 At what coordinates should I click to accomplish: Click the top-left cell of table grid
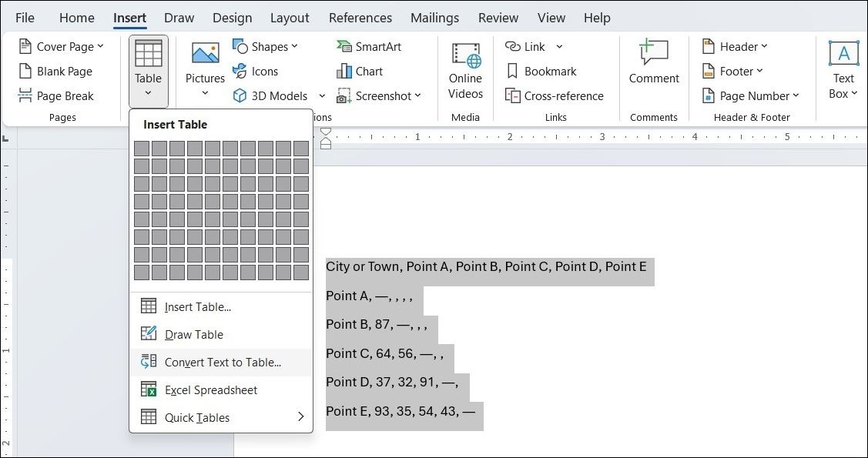click(142, 149)
